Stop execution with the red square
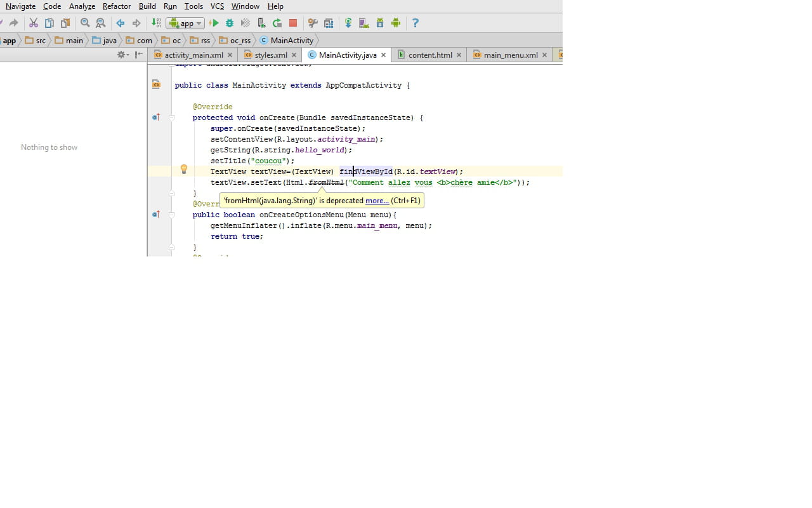This screenshot has height=508, width=812. [x=293, y=23]
